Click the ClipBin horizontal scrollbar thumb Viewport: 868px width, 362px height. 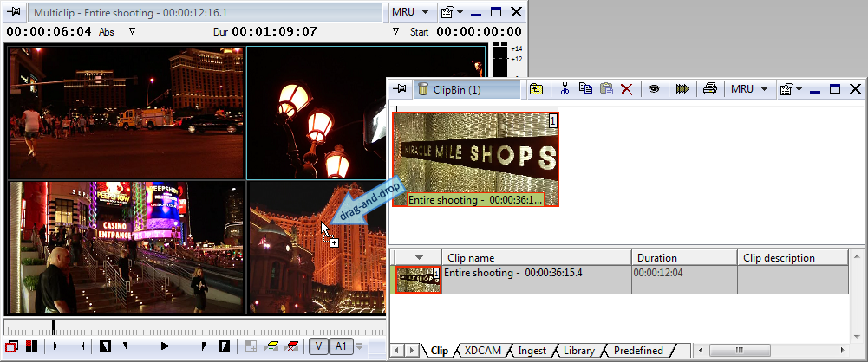click(x=740, y=351)
